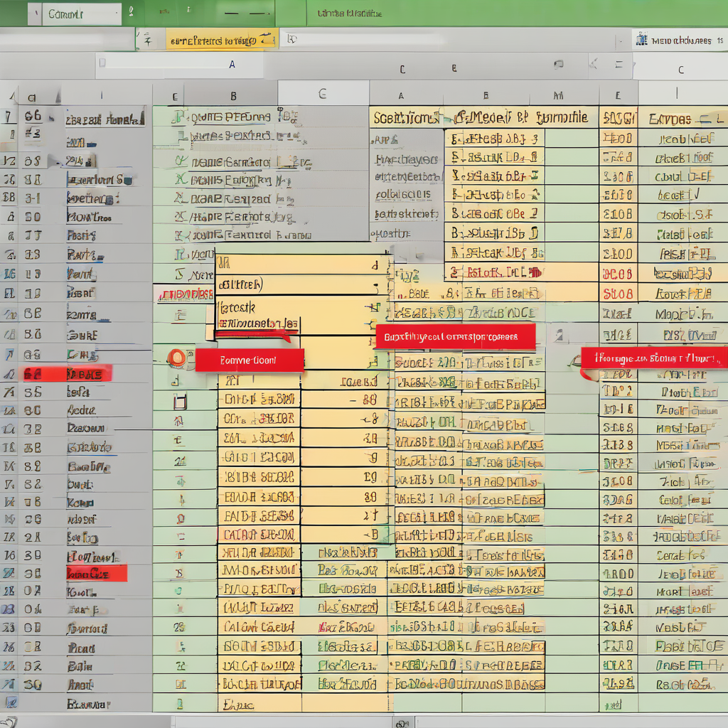Click the icon in the bottom-left corner
Image resolution: width=728 pixels, height=728 pixels.
tap(10, 721)
